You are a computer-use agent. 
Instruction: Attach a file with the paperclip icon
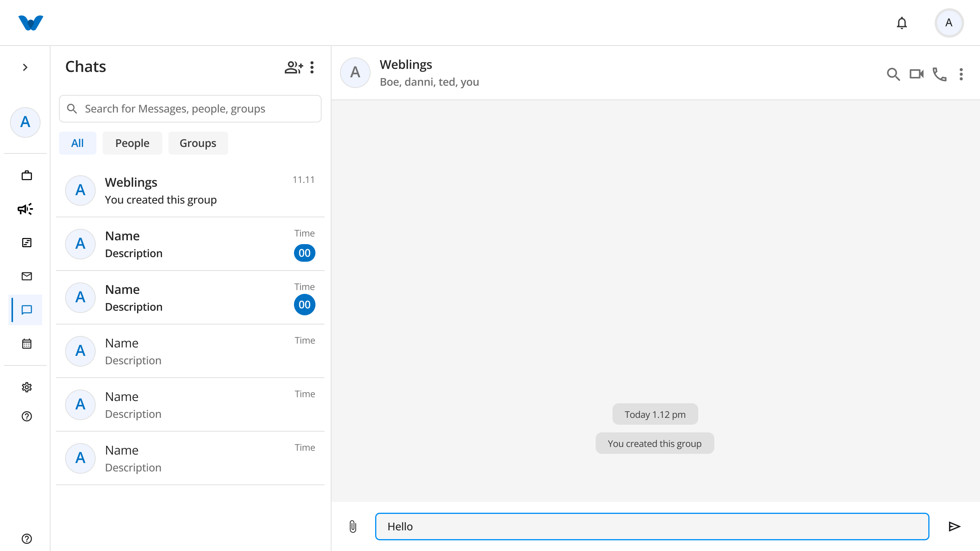pyautogui.click(x=353, y=527)
